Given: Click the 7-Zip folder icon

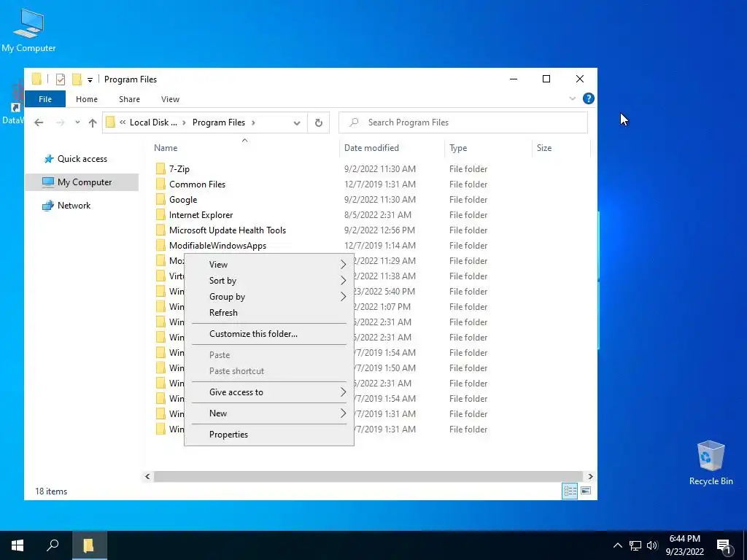Looking at the screenshot, I should pyautogui.click(x=160, y=169).
